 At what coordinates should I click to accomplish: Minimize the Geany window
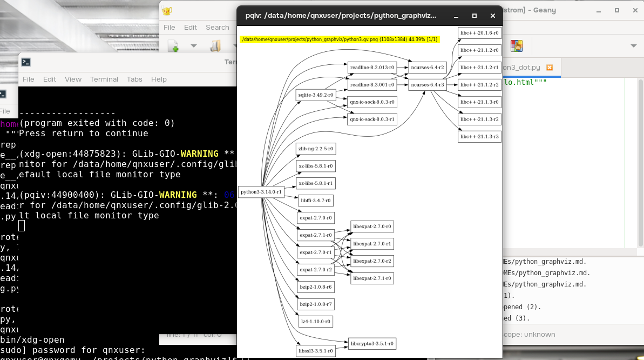pyautogui.click(x=598, y=10)
